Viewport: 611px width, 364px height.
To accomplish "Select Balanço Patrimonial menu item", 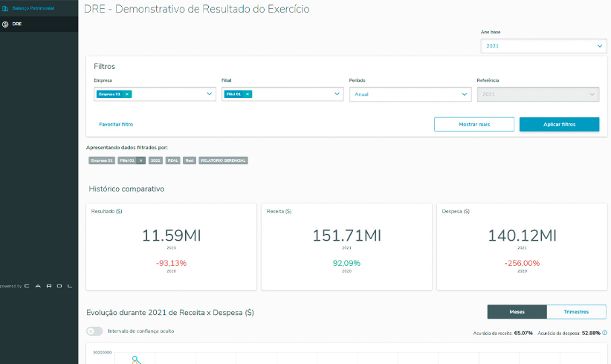I will pyautogui.click(x=31, y=9).
